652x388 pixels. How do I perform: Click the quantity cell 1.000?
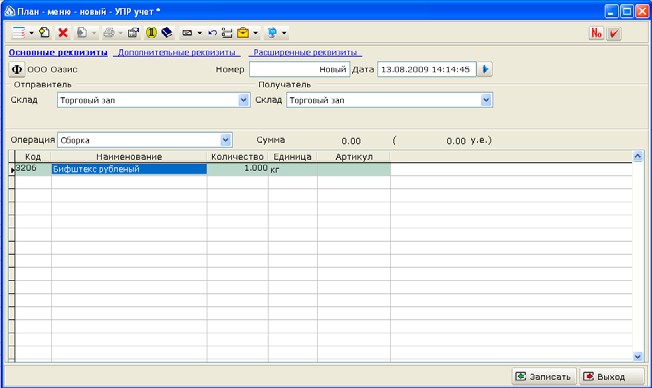click(x=237, y=169)
